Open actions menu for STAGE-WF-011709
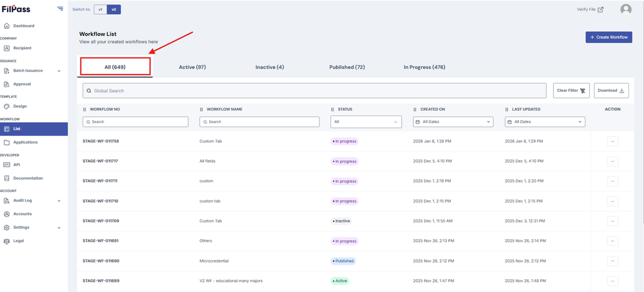Viewport: 644px width, 292px height. click(x=612, y=221)
